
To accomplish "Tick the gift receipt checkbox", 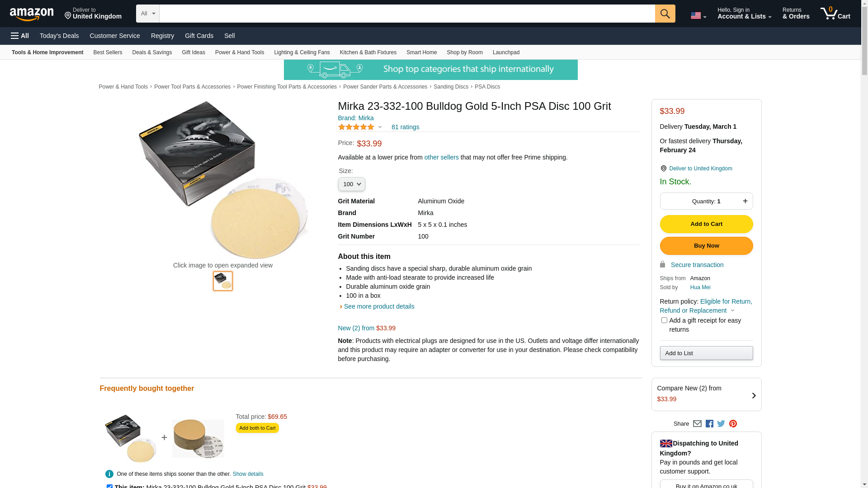I will (x=664, y=320).
